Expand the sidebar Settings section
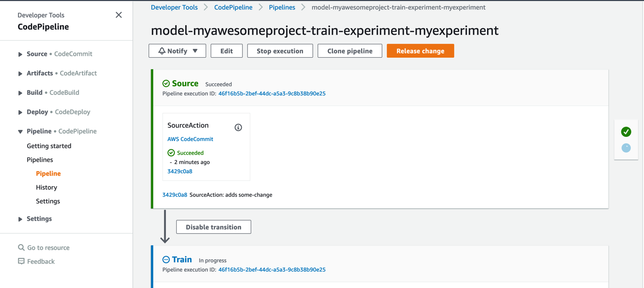Screen dimensions: 644x288 tap(20, 219)
